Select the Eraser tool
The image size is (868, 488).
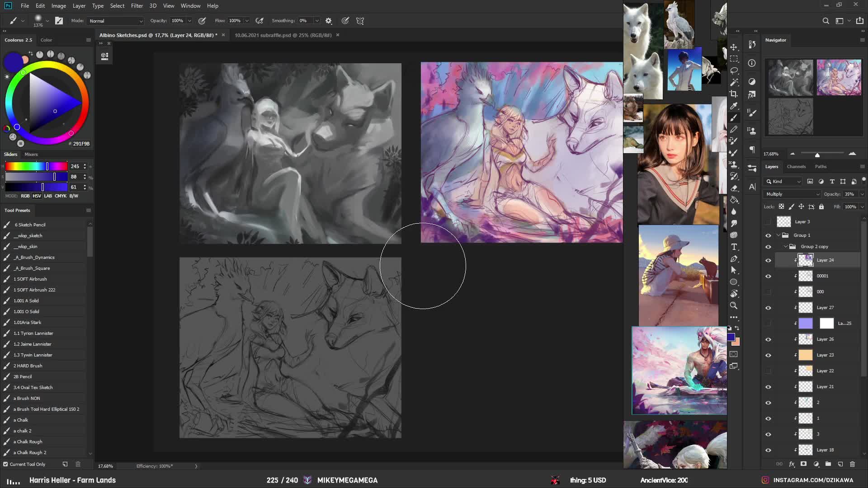click(x=734, y=188)
